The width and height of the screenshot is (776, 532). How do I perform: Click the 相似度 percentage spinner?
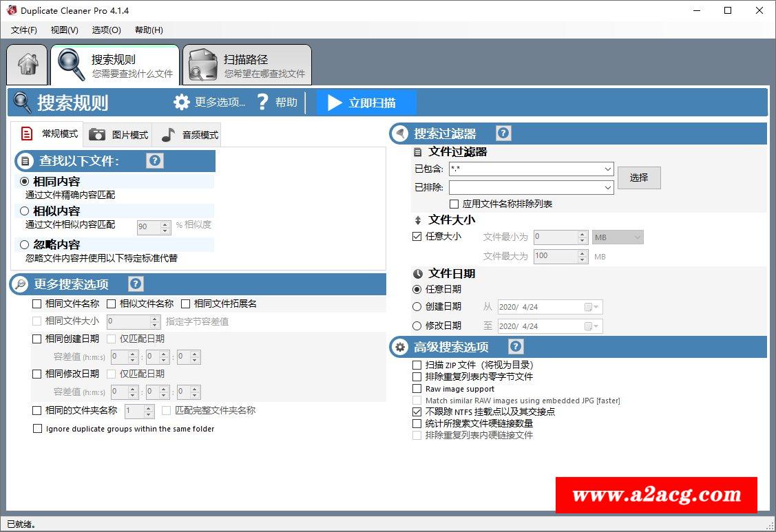tap(154, 226)
